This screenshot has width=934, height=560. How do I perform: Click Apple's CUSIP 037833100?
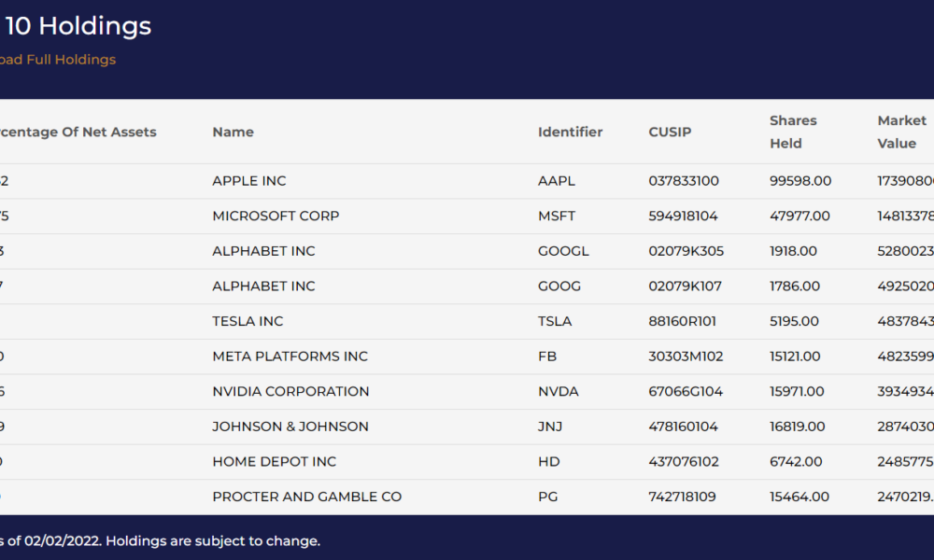point(683,181)
